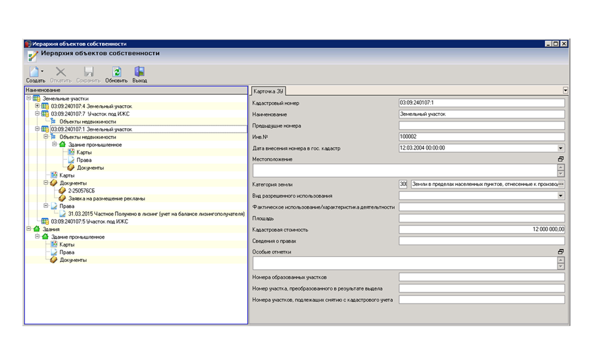Click the Откатить toolbar icon
592x364 pixels.
tap(61, 71)
